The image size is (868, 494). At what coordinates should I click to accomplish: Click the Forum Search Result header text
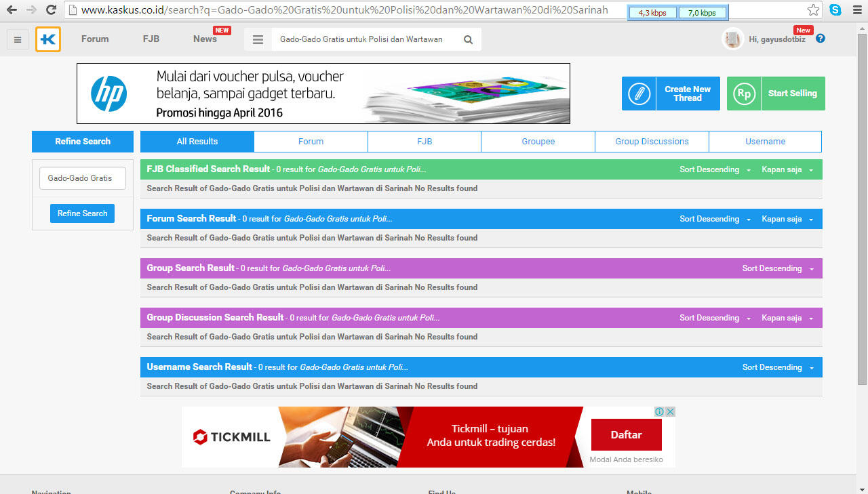pos(191,218)
